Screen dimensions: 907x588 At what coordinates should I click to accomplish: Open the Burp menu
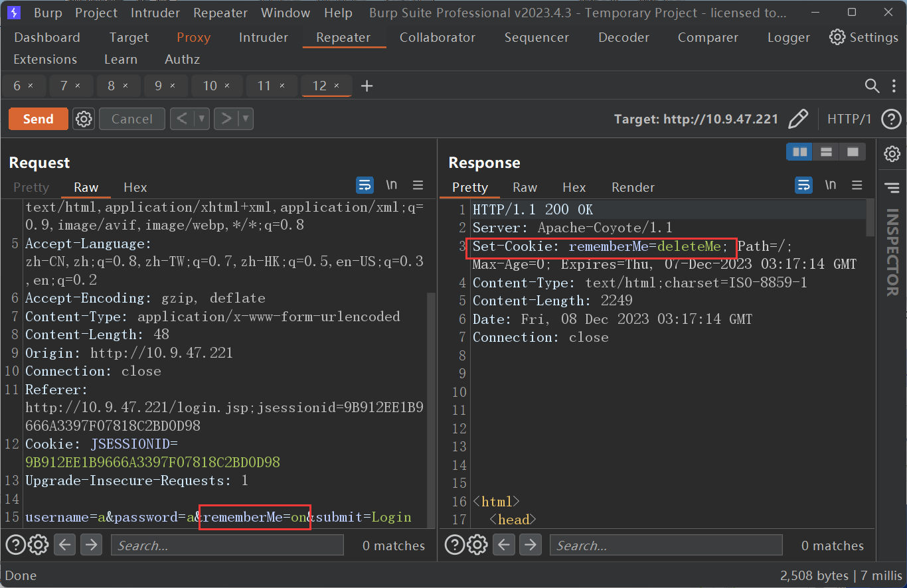[48, 13]
